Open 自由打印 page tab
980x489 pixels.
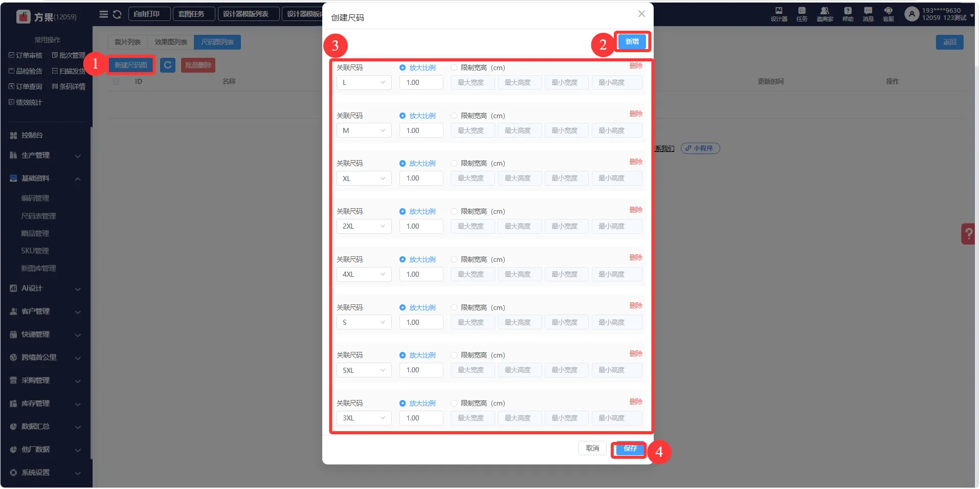coord(149,14)
